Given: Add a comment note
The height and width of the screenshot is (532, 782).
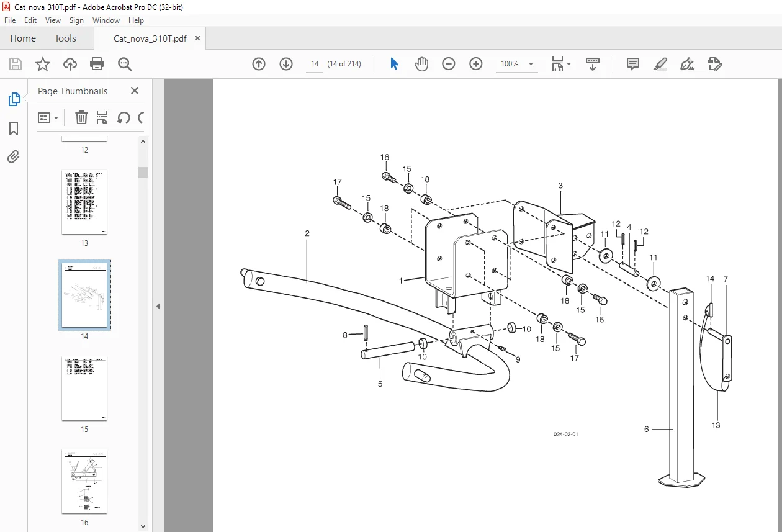Looking at the screenshot, I should coord(633,64).
